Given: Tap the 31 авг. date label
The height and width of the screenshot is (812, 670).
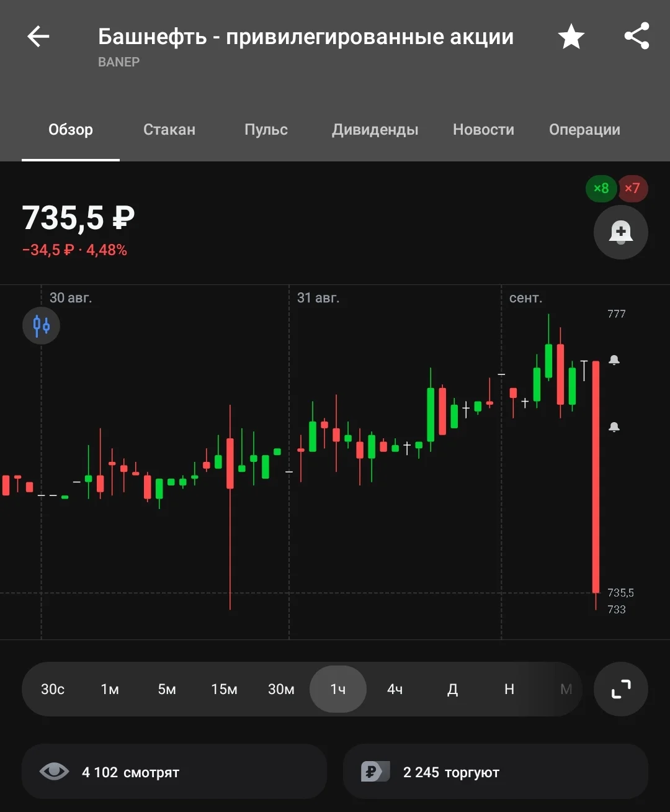Looking at the screenshot, I should (318, 298).
